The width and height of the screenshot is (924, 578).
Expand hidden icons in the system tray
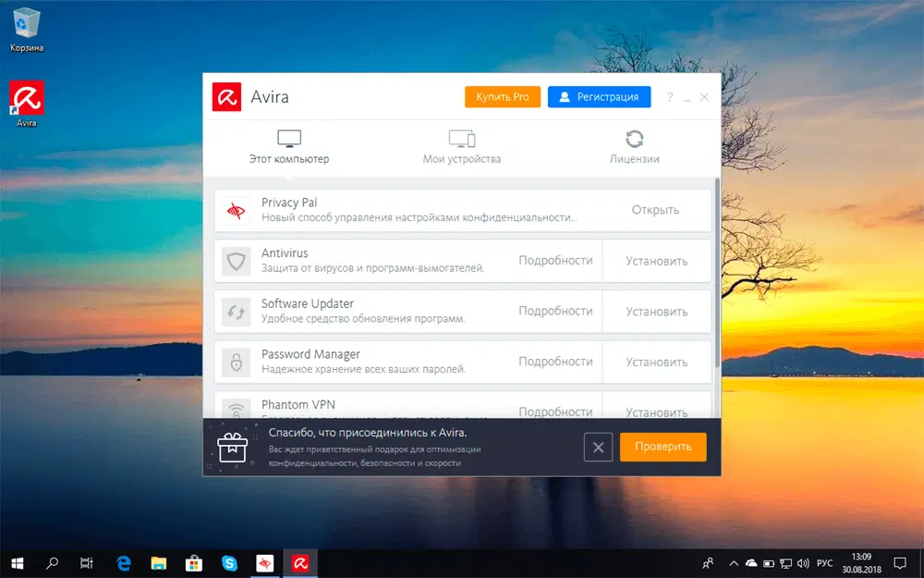click(x=733, y=562)
